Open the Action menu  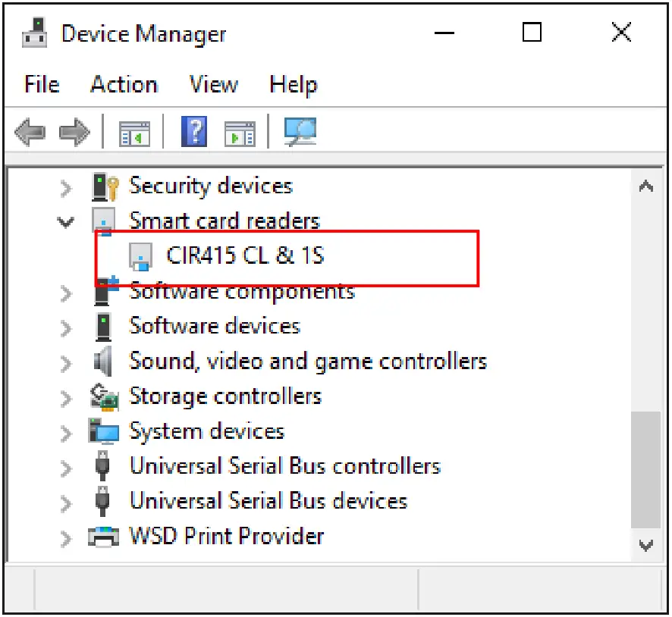click(124, 84)
